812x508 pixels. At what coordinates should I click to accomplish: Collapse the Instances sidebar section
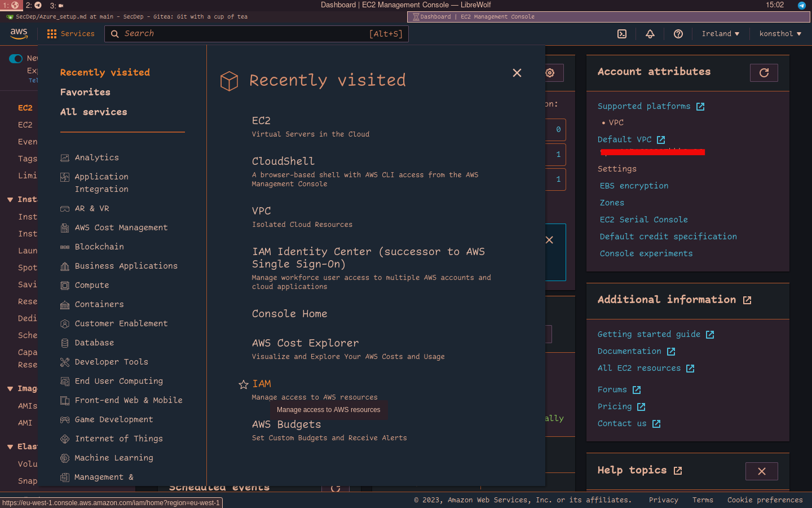10,200
